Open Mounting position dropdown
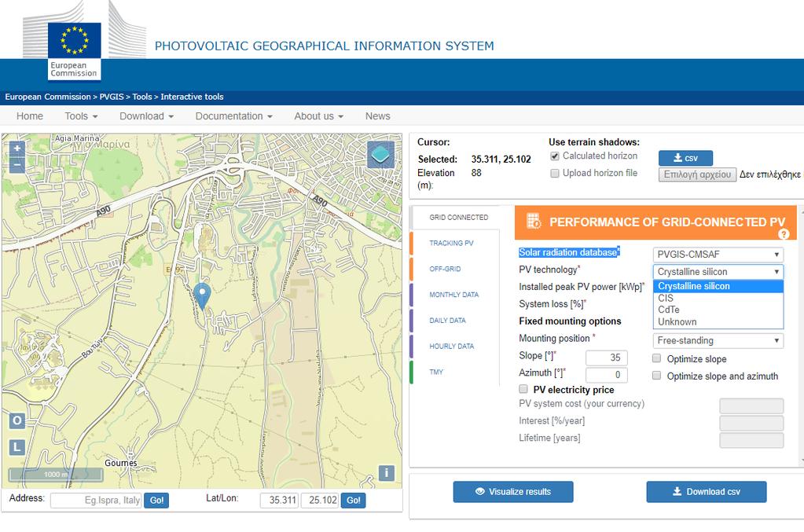The image size is (804, 532). pos(718,340)
